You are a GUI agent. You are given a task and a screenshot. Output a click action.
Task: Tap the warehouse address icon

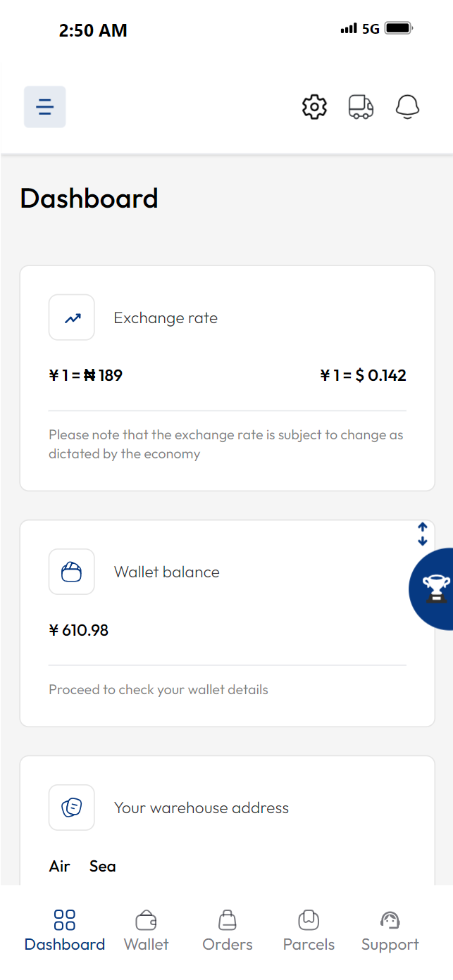(72, 808)
